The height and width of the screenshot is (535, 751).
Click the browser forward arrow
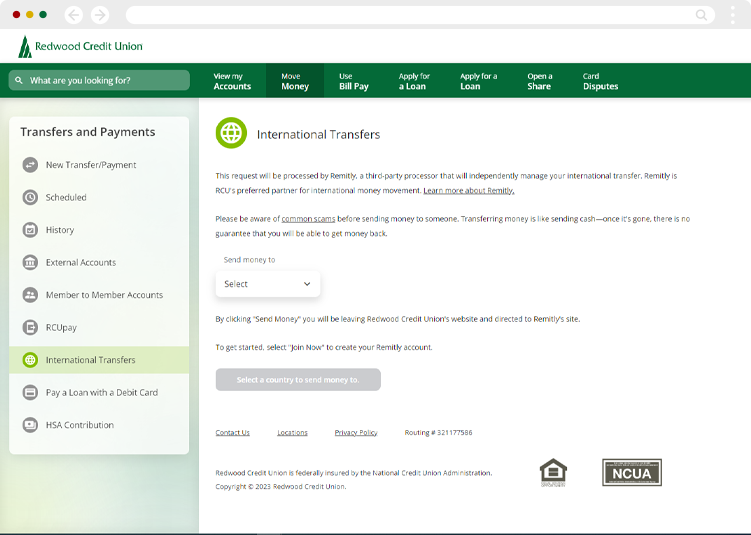click(100, 15)
